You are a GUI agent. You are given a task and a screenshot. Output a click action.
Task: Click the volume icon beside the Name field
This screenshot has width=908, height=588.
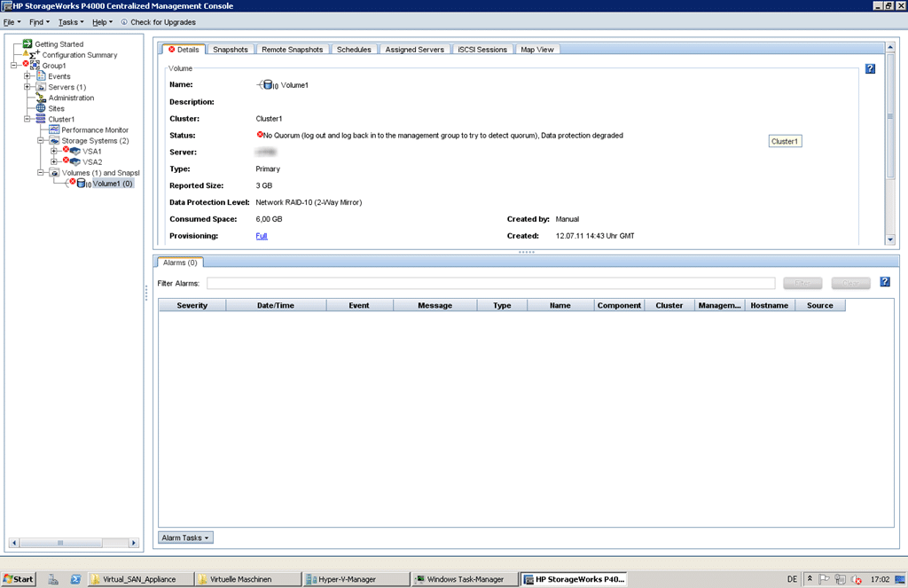[268, 84]
